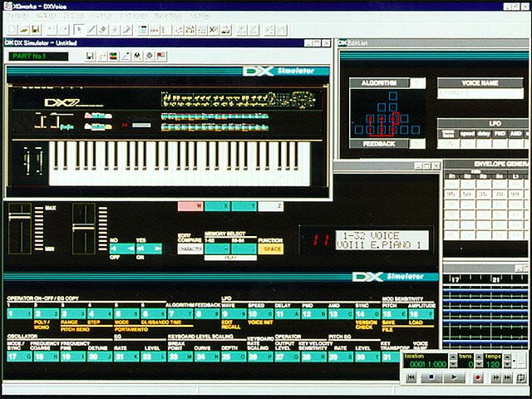This screenshot has width=532, height=399.
Task: Click the New file icon in main toolbar
Action: click(12, 30)
